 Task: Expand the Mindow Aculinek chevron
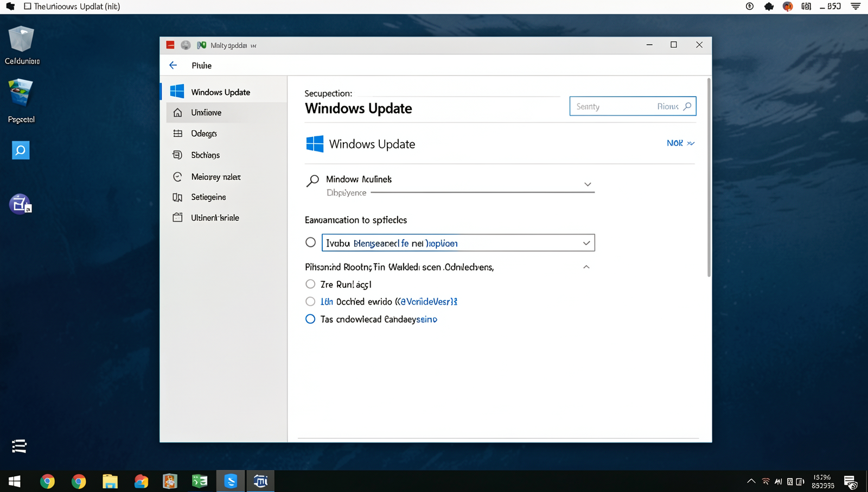point(588,185)
